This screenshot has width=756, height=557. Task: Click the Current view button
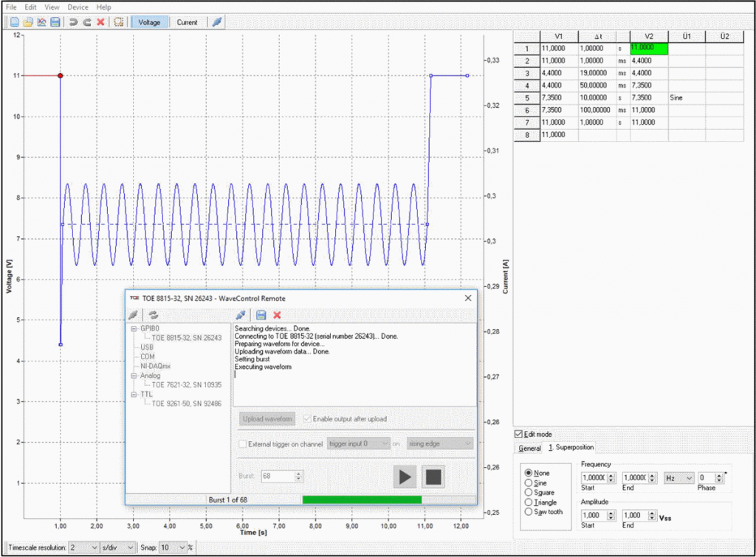click(187, 22)
